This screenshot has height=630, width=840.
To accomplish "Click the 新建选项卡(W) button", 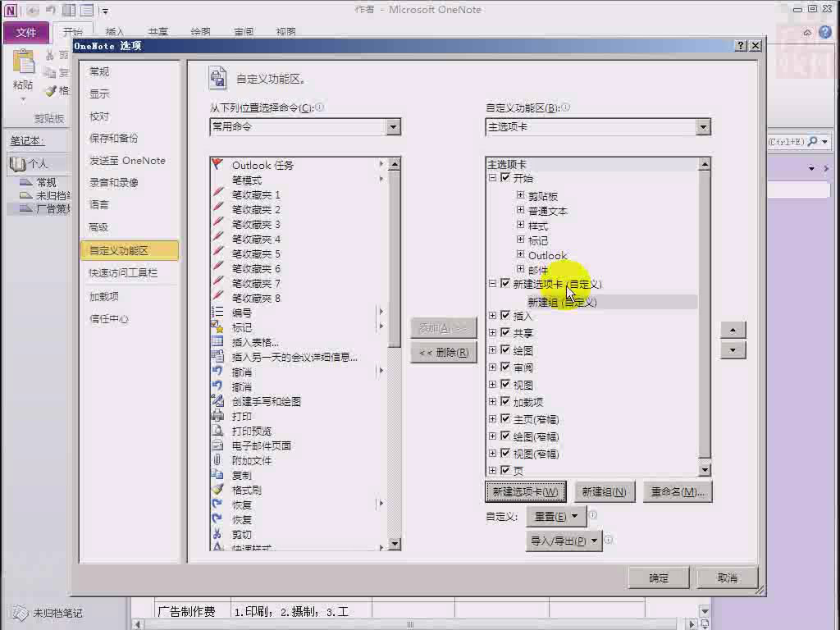I will tap(526, 492).
